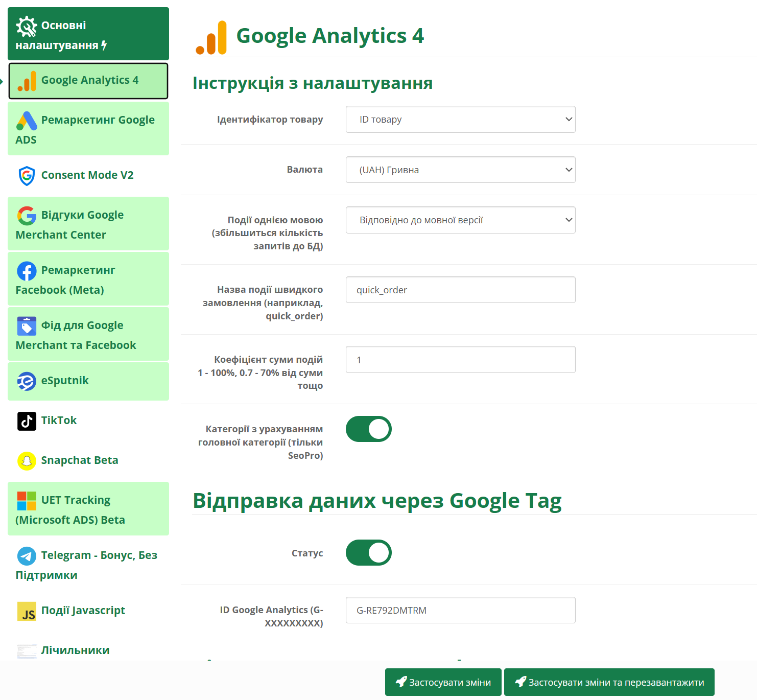
Task: Open the TikTok settings item
Action: point(88,421)
